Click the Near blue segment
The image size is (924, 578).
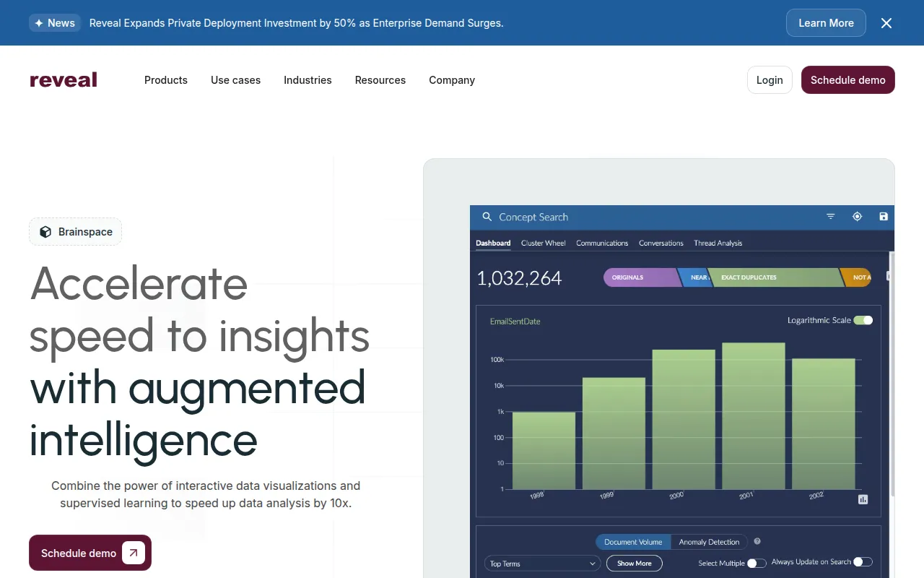(x=696, y=277)
